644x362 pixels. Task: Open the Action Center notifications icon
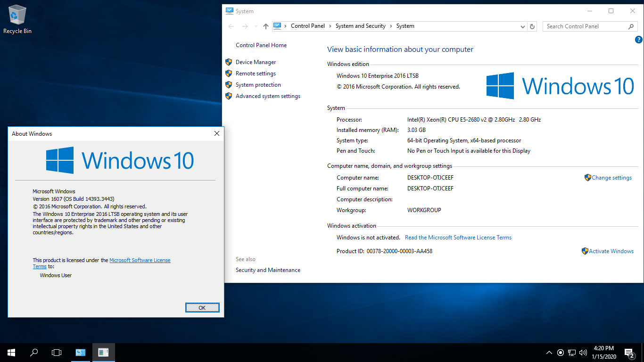(x=629, y=352)
